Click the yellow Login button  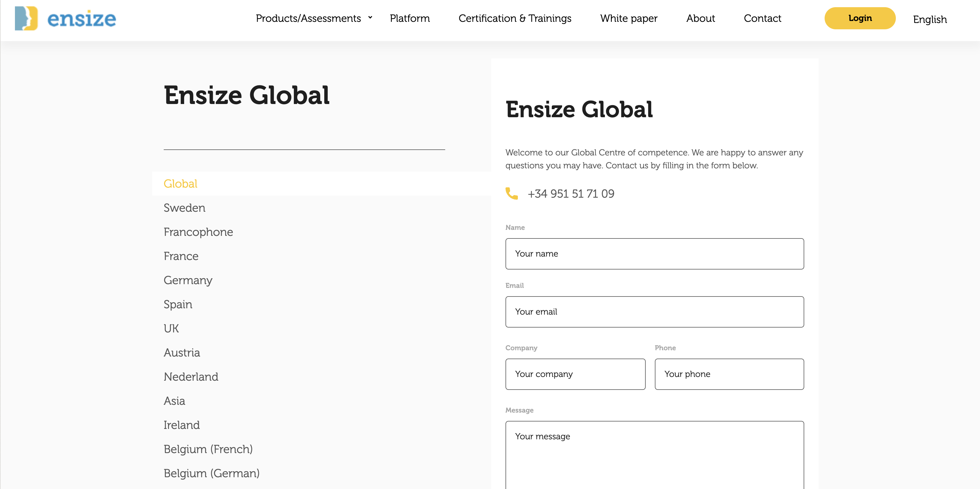[860, 18]
